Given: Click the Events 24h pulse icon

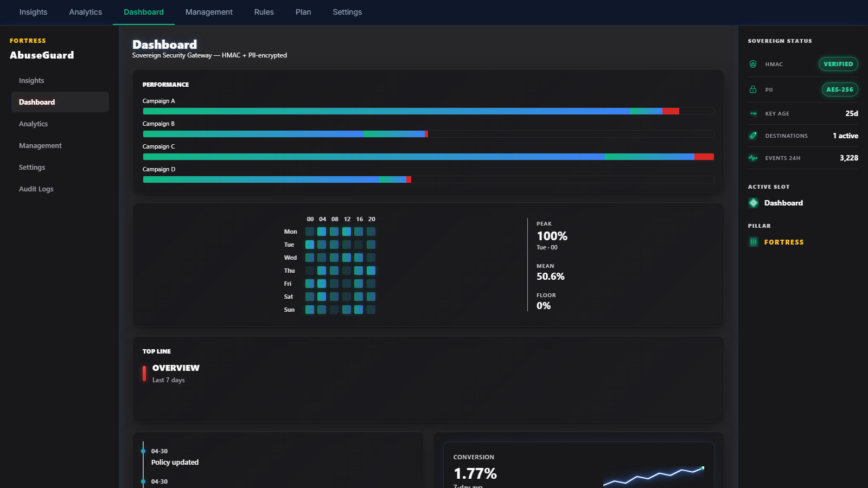Looking at the screenshot, I should [753, 158].
